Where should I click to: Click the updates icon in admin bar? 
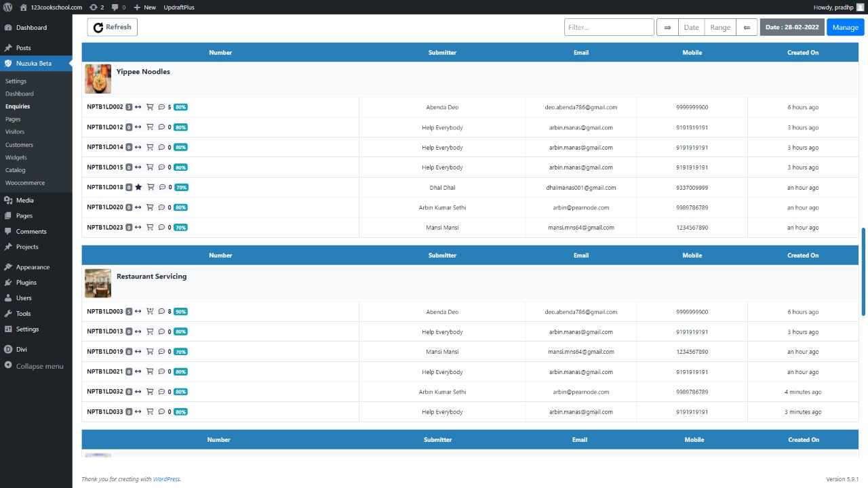coord(97,7)
